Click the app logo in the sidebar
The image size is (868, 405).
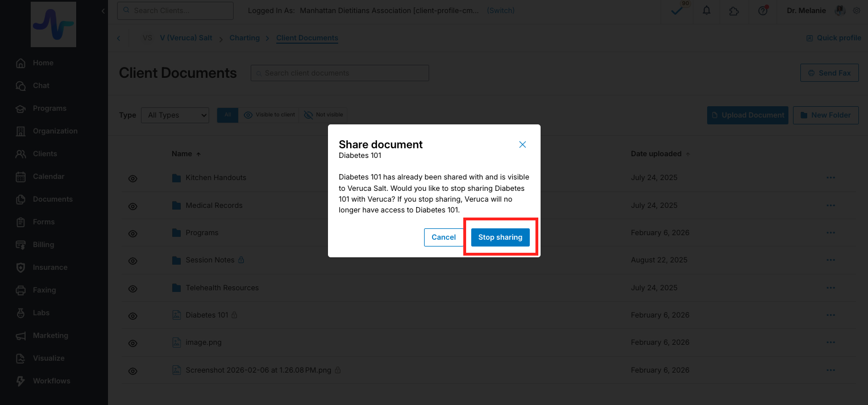pos(53,24)
